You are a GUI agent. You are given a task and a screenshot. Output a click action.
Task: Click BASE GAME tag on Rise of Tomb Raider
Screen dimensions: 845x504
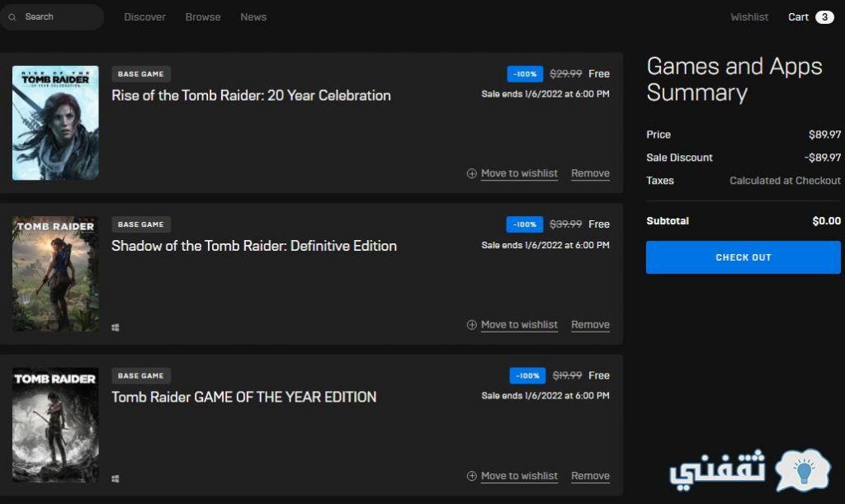click(140, 73)
